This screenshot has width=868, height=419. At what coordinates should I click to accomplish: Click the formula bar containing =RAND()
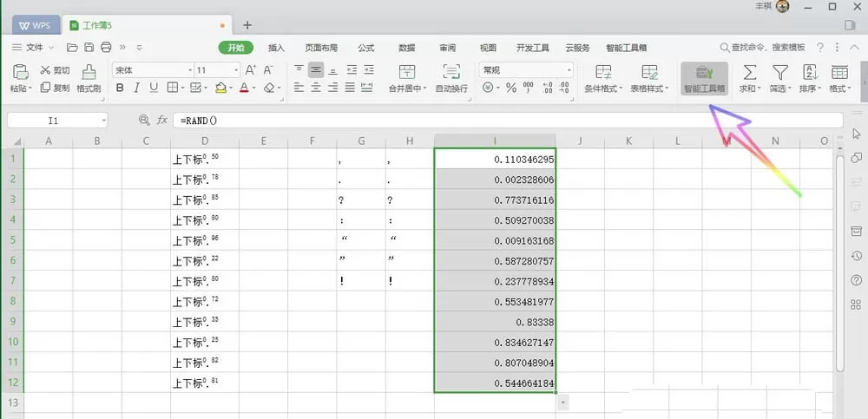[x=508, y=120]
